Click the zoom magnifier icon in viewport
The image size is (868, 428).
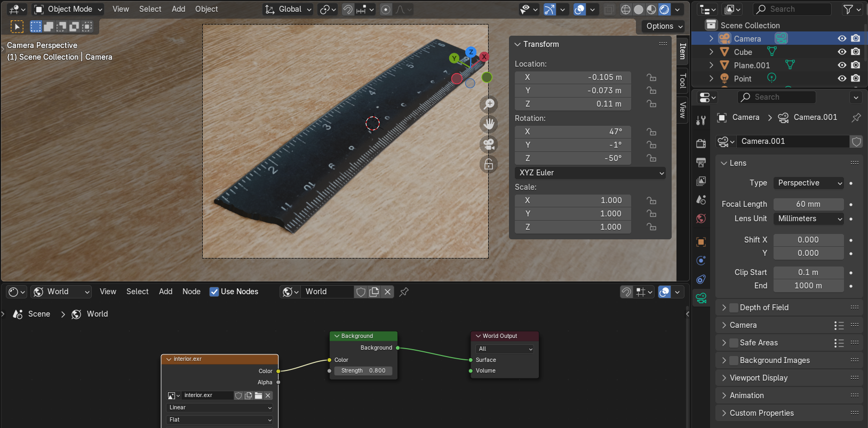coord(489,104)
